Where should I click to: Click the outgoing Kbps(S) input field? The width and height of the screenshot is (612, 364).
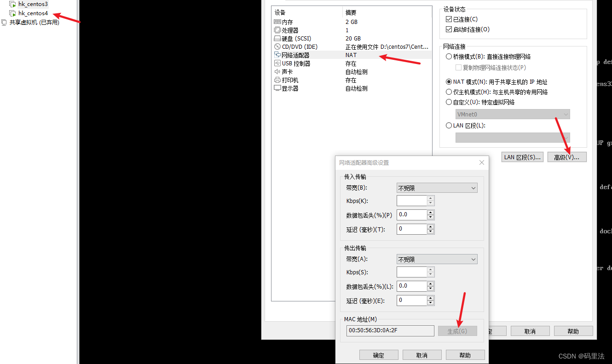[x=412, y=272]
